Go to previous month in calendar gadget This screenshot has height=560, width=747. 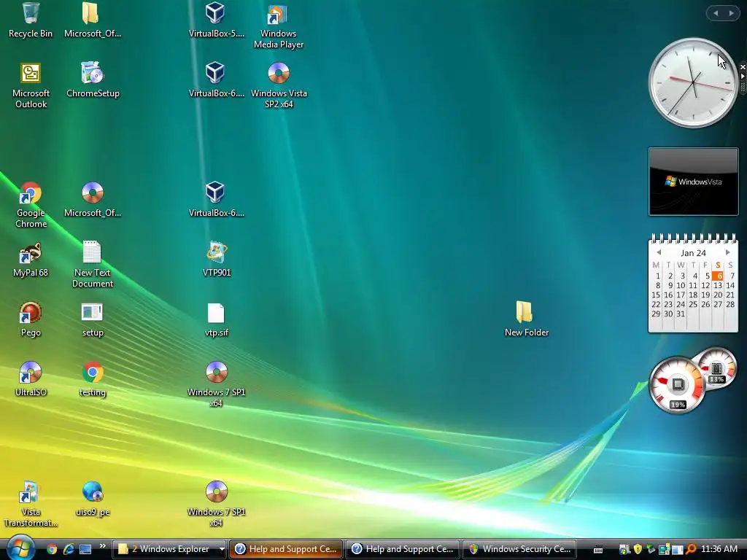[659, 252]
